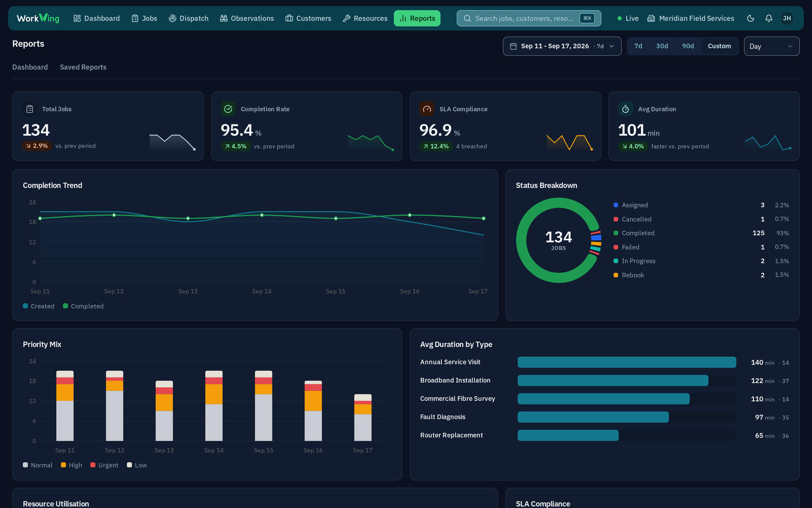Click the ⌘K shortcut badge
Screen dimensions: 812x508
pos(587,18)
